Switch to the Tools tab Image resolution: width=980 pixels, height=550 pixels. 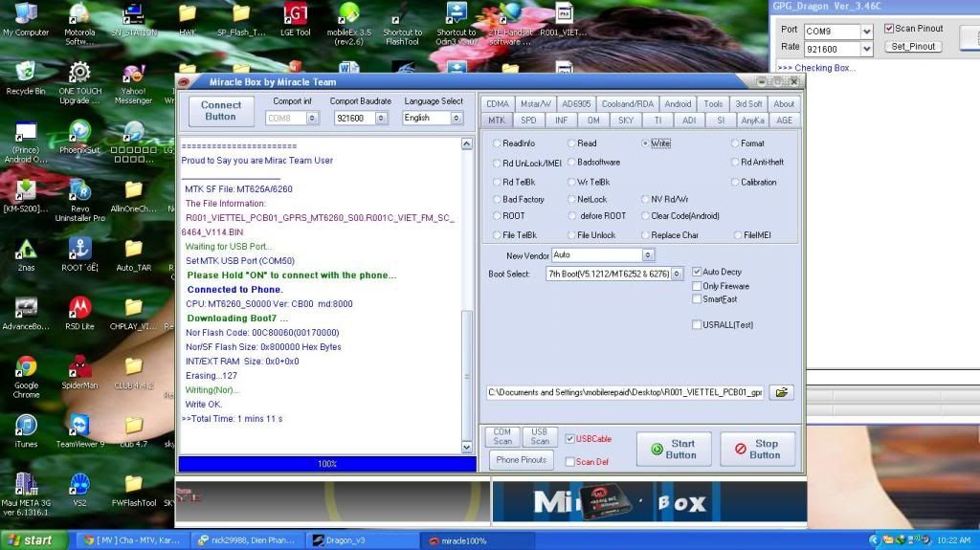point(713,103)
